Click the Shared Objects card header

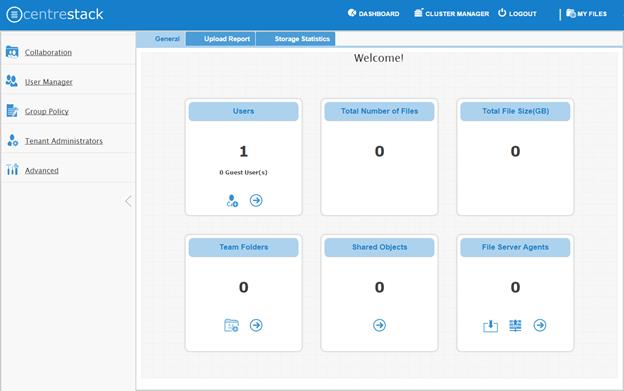pyautogui.click(x=379, y=247)
